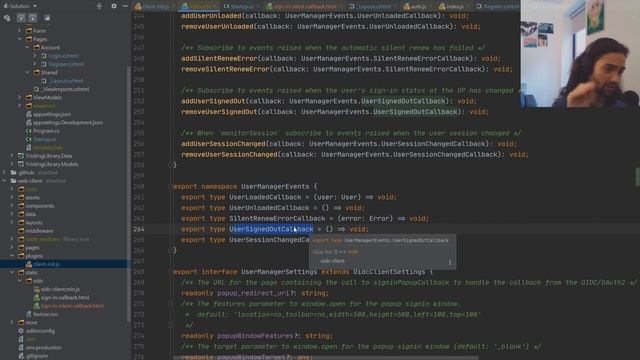Open oidc-client.min.js file
Image resolution: width=640 pixels, height=360 pixels.
click(60, 289)
